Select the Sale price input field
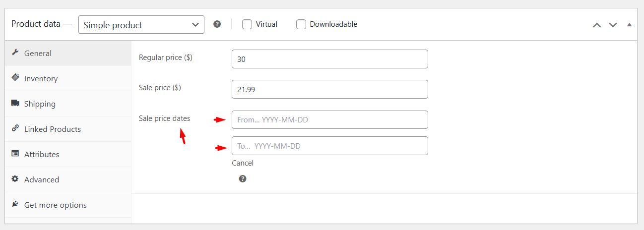Screen dimensions: 644x230 (330, 89)
